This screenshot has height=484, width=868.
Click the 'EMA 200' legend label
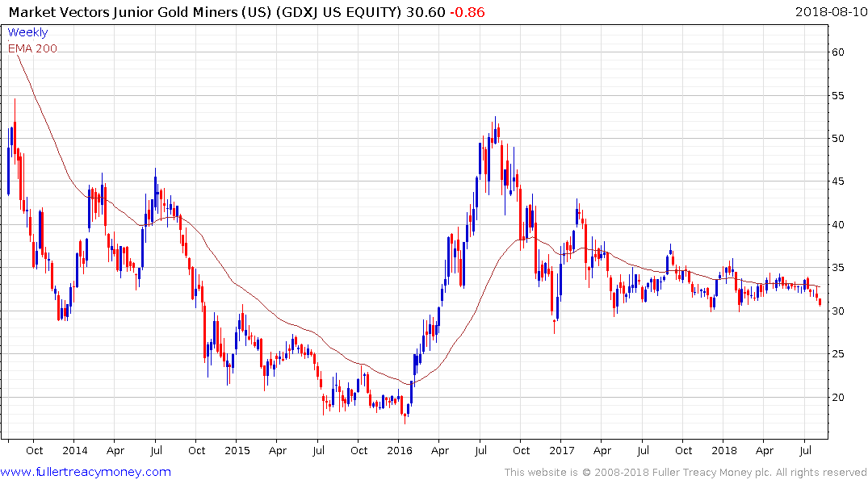coord(32,48)
